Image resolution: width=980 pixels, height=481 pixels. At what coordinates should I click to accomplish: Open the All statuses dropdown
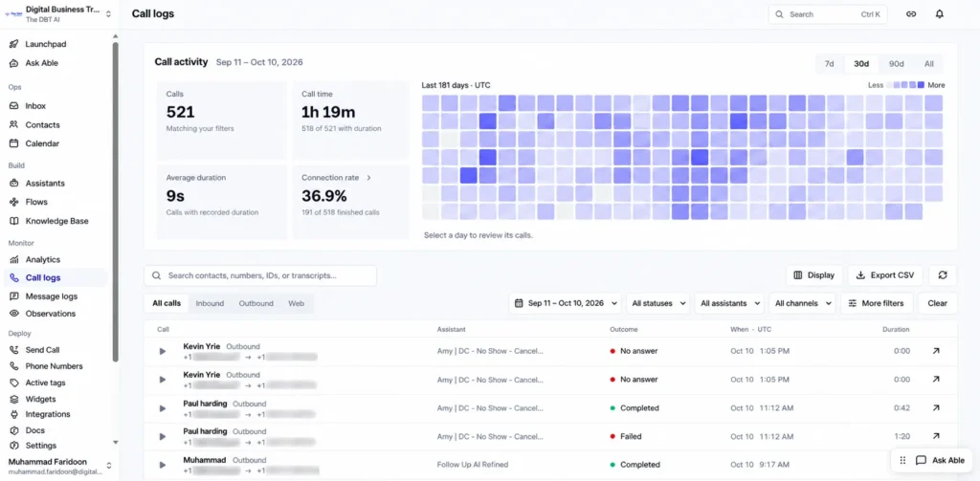click(x=657, y=303)
